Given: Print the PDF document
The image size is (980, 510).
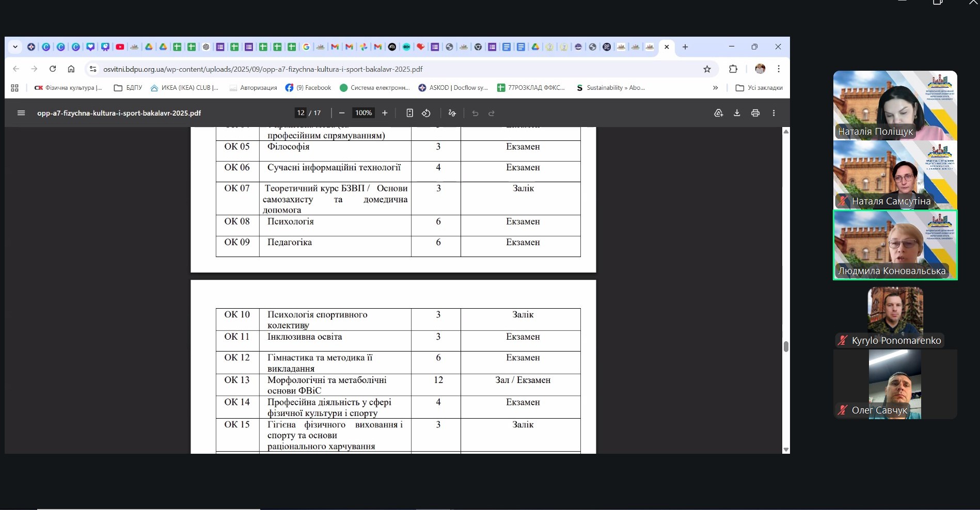Looking at the screenshot, I should coord(755,113).
